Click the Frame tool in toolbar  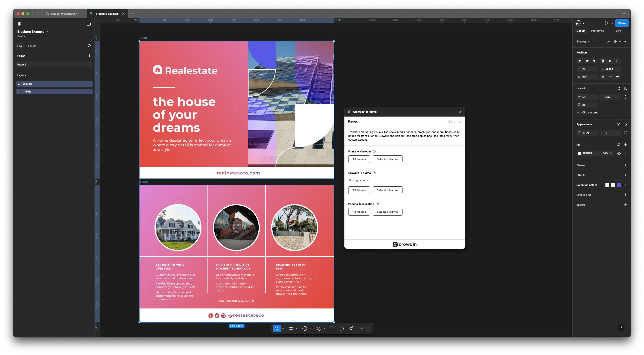tap(291, 328)
